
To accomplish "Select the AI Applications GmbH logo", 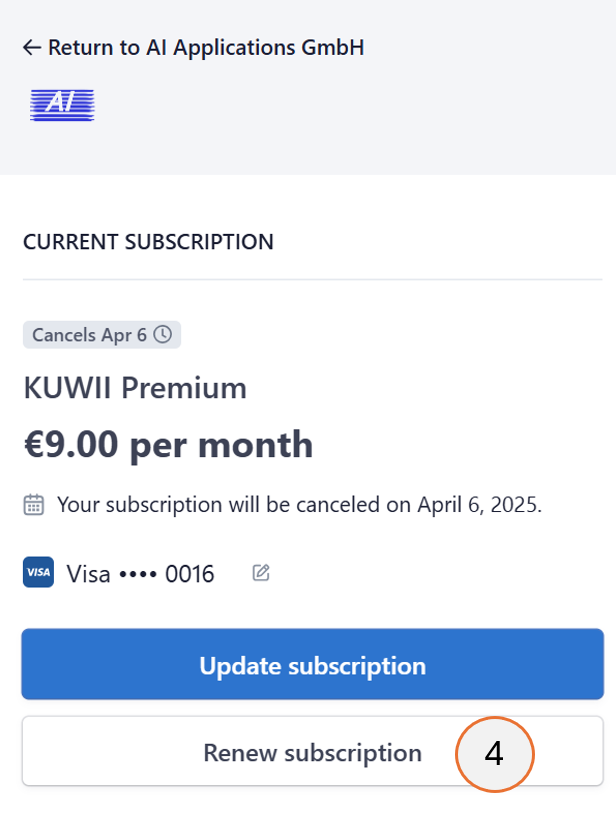I will click(61, 104).
